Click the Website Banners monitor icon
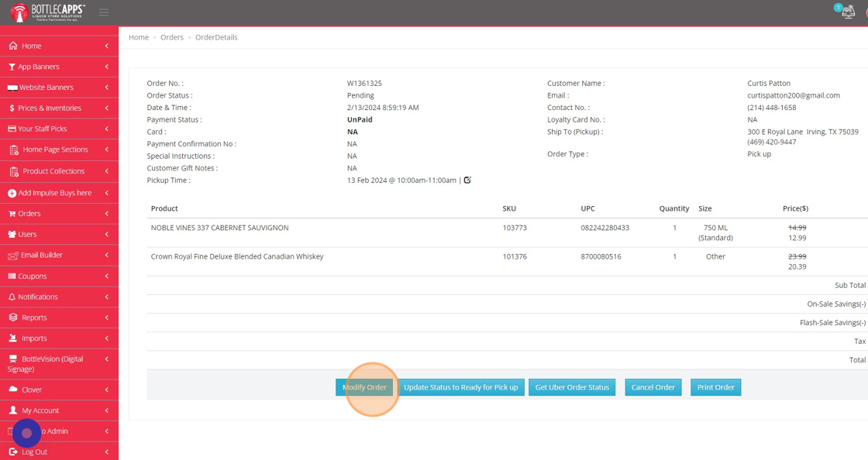 (12, 88)
